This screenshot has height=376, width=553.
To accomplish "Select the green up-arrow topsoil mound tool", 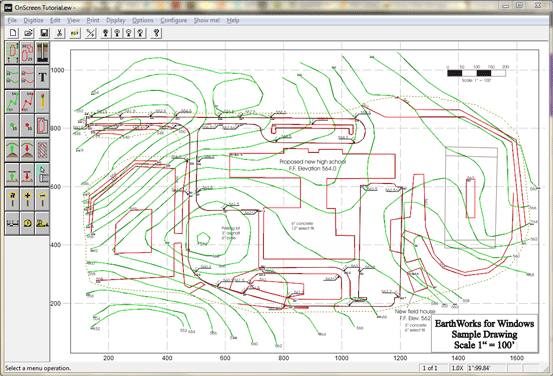I will pos(12,150).
